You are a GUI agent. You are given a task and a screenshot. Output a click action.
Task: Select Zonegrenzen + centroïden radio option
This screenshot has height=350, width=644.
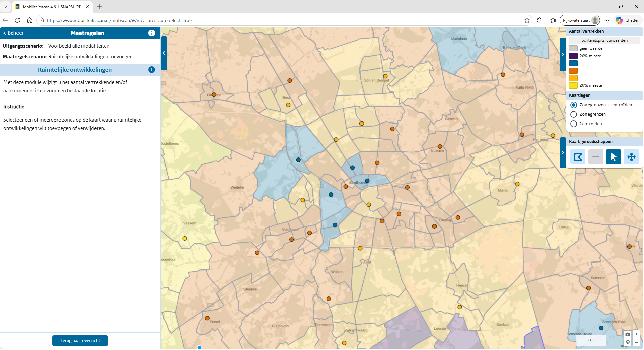point(574,105)
